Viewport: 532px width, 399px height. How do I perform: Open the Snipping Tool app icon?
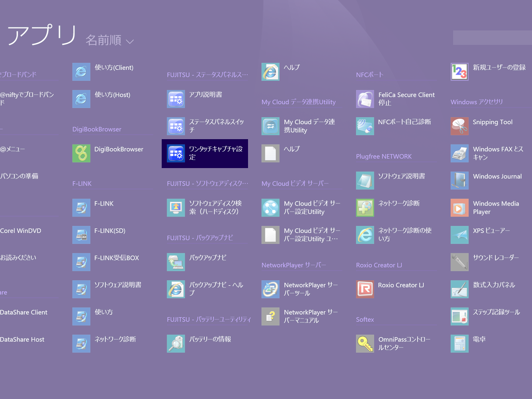(459, 126)
